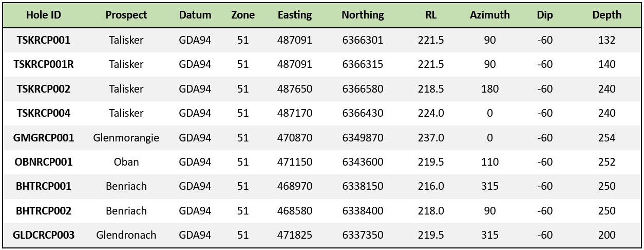Click hole ID TSKRCP001R
Viewport: 644px width, 250px height.
[x=44, y=64]
